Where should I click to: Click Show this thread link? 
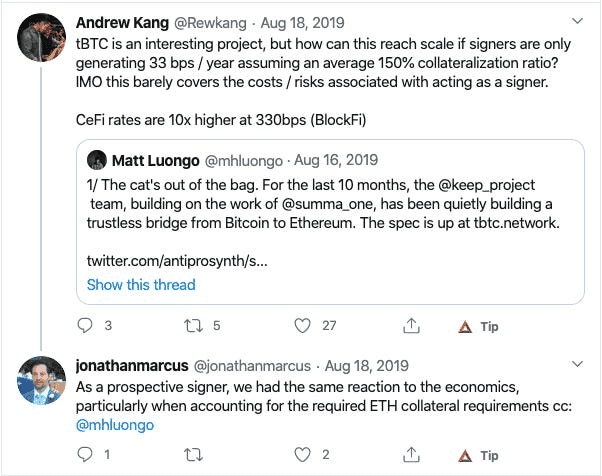pyautogui.click(x=141, y=285)
